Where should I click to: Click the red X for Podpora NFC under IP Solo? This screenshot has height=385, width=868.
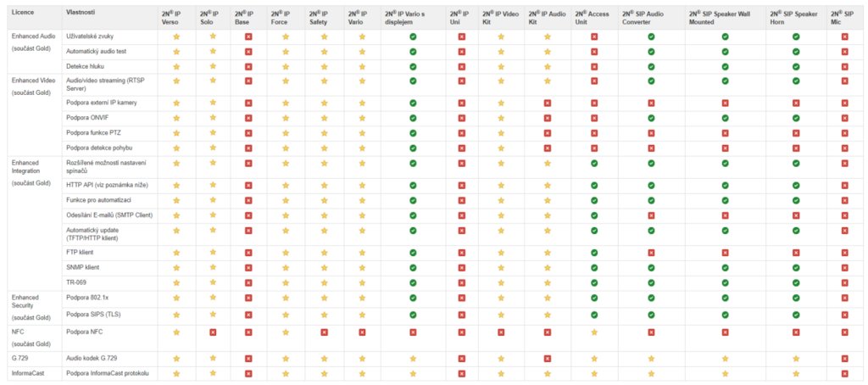[213, 332]
